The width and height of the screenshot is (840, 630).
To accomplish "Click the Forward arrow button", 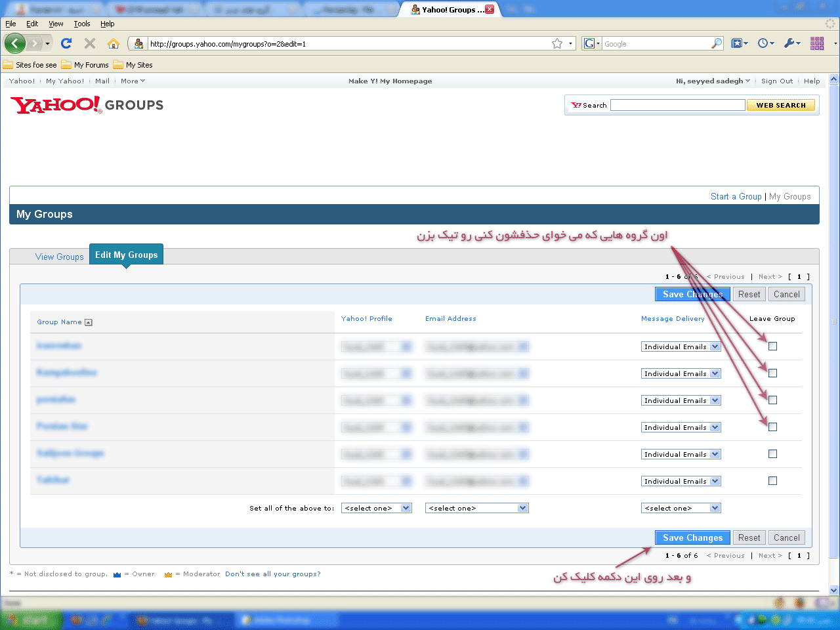I will (x=34, y=43).
